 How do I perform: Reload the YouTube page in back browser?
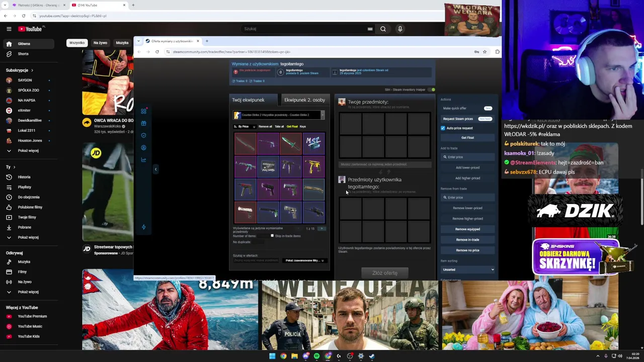click(x=23, y=16)
